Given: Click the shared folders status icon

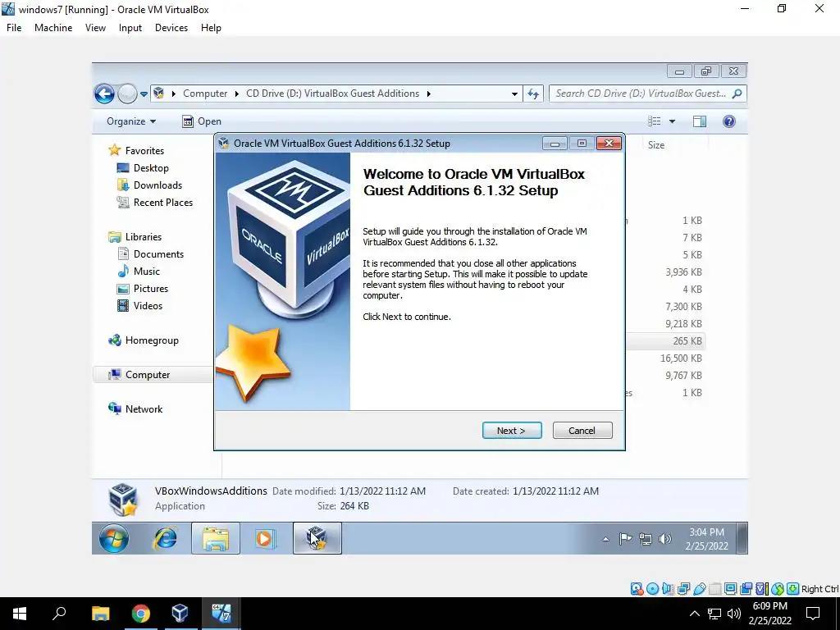Looking at the screenshot, I should point(714,589).
